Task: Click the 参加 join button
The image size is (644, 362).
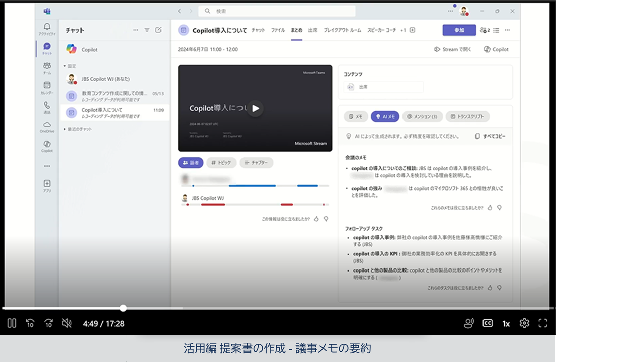Action: (x=459, y=30)
